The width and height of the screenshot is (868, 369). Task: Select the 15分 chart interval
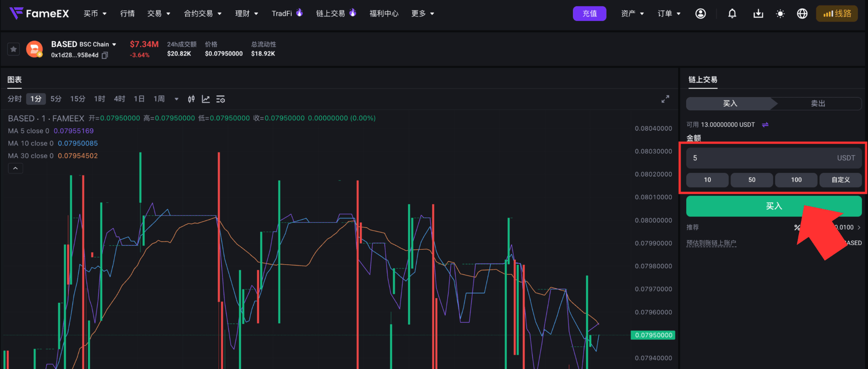click(78, 99)
